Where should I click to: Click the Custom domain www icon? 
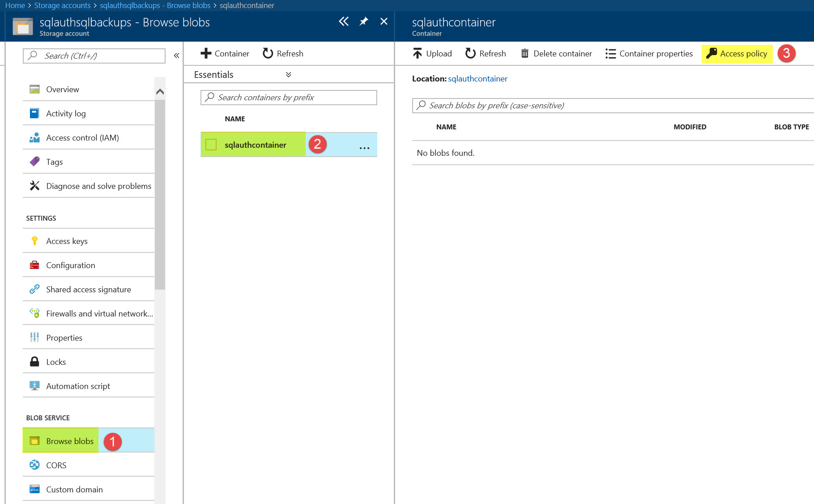point(34,489)
